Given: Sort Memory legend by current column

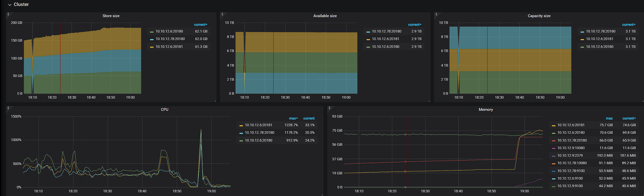Looking at the screenshot, I should [629, 118].
